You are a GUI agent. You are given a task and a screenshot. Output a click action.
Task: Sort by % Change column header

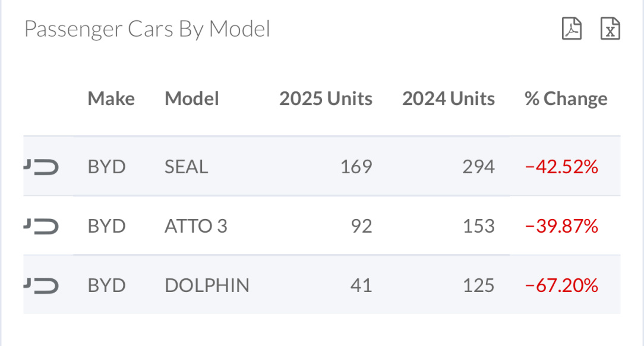(x=566, y=99)
